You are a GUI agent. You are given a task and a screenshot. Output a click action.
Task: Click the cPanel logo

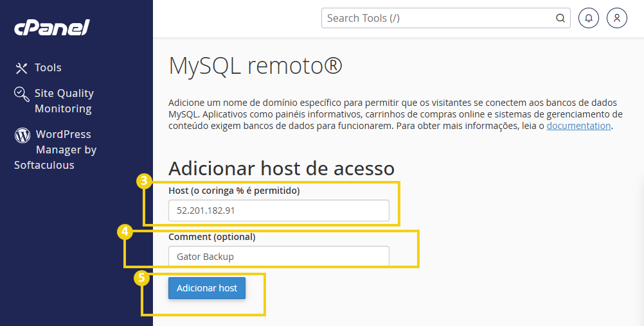pyautogui.click(x=52, y=28)
